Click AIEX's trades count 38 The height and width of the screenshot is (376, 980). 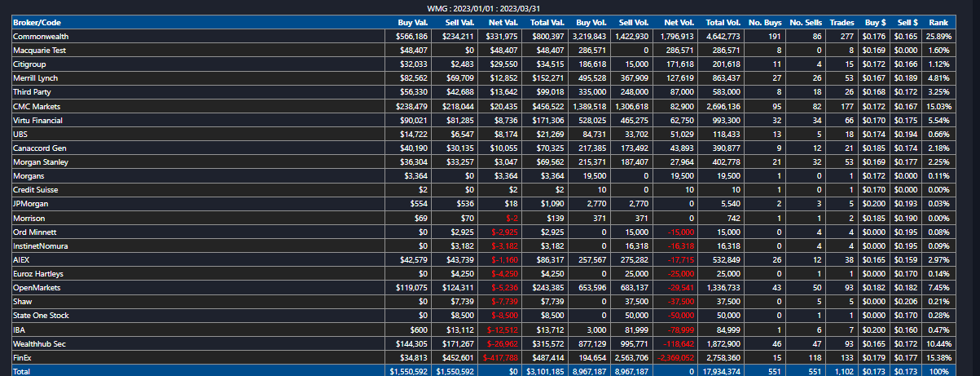(850, 259)
